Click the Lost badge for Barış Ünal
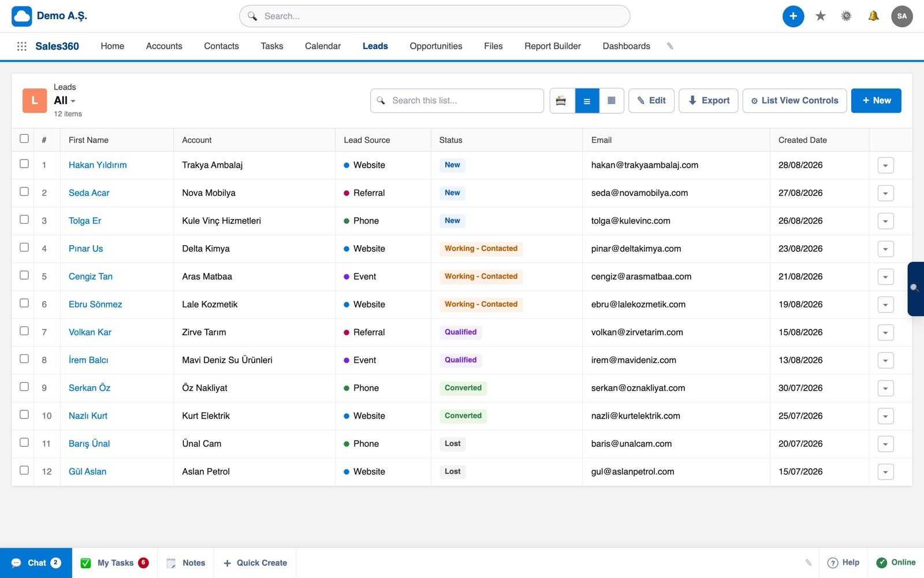Image resolution: width=924 pixels, height=578 pixels. tap(453, 444)
